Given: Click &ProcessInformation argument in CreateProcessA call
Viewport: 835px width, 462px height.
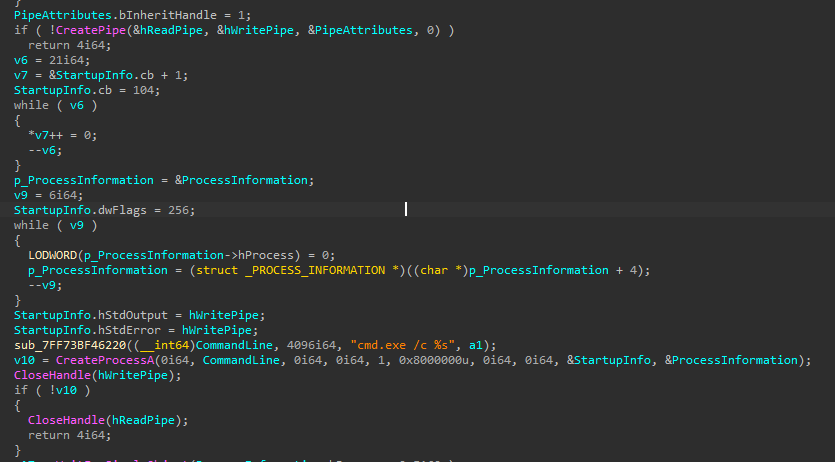Looking at the screenshot, I should coord(731,360).
